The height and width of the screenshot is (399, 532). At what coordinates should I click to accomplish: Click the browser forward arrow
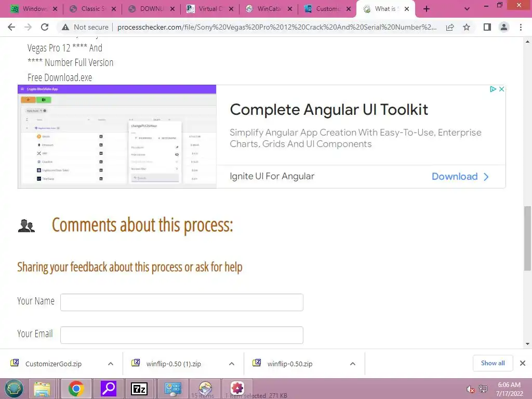[x=28, y=27]
